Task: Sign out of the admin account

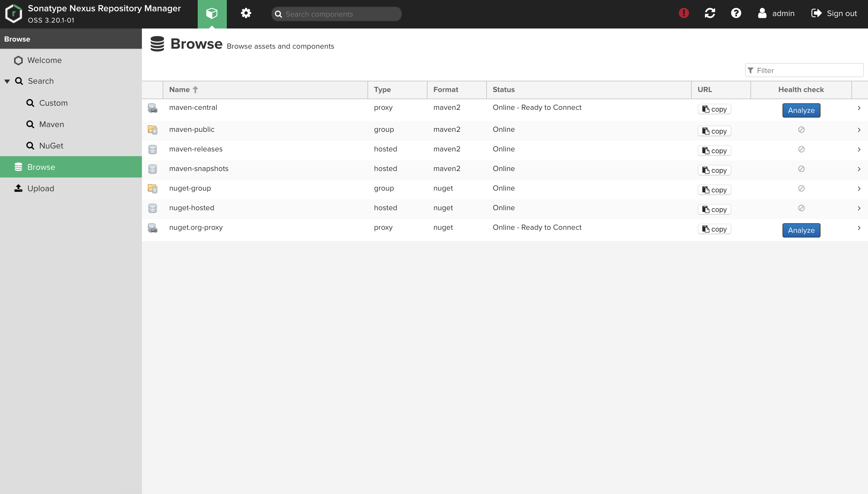Action: tap(834, 13)
